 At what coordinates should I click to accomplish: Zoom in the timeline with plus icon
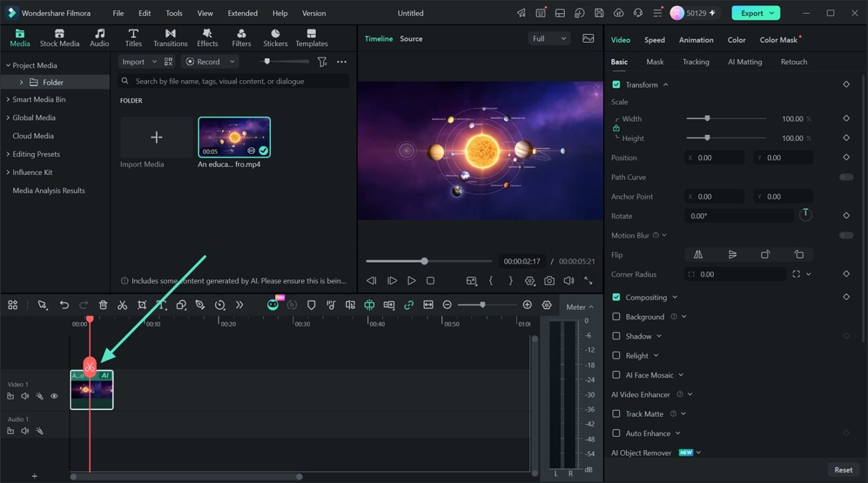point(527,305)
